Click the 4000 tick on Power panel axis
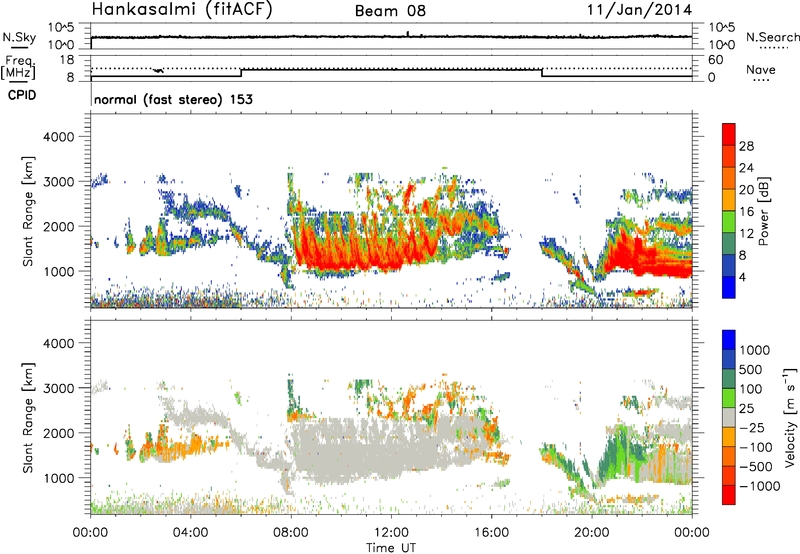The image size is (800, 554). [59, 137]
